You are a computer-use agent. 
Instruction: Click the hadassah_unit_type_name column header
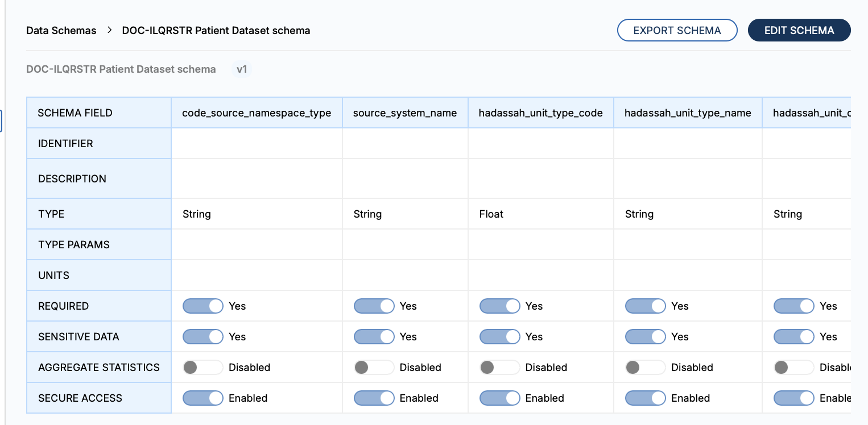688,113
